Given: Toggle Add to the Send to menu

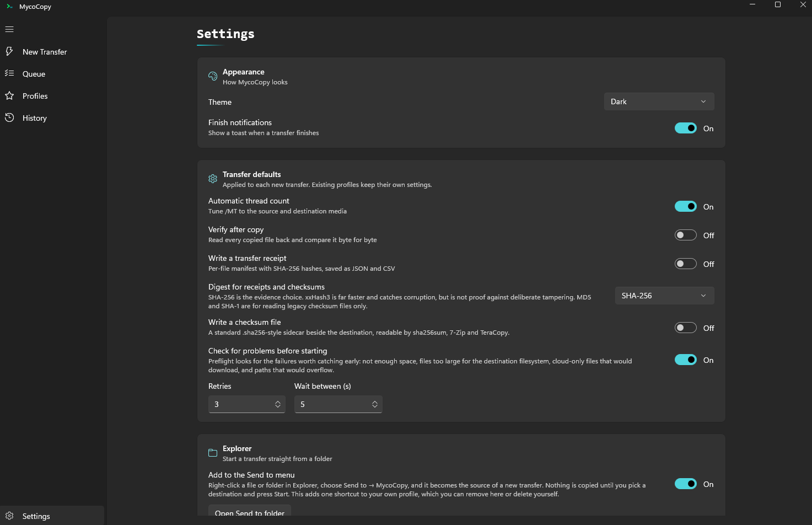Looking at the screenshot, I should [x=686, y=484].
